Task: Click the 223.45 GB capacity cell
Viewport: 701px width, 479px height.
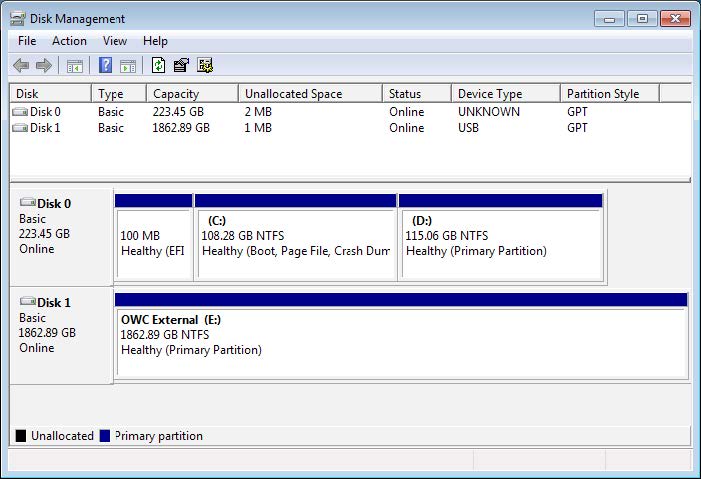Action: tap(178, 112)
